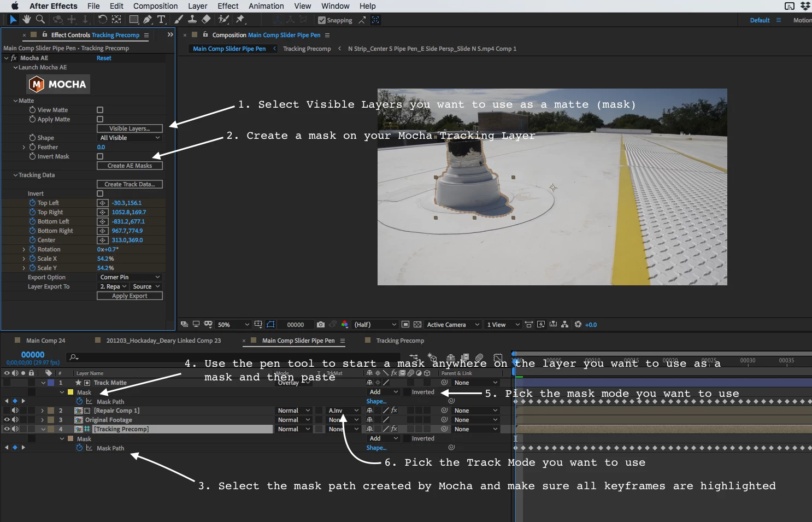
Task: Click the region of interest icon
Action: click(405, 325)
